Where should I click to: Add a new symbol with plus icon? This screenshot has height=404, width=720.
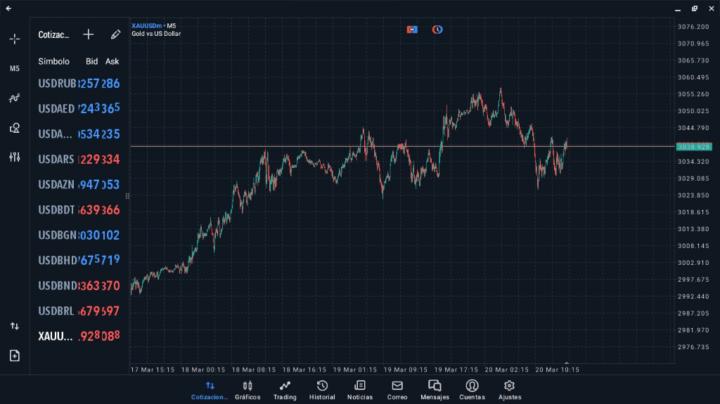(88, 34)
